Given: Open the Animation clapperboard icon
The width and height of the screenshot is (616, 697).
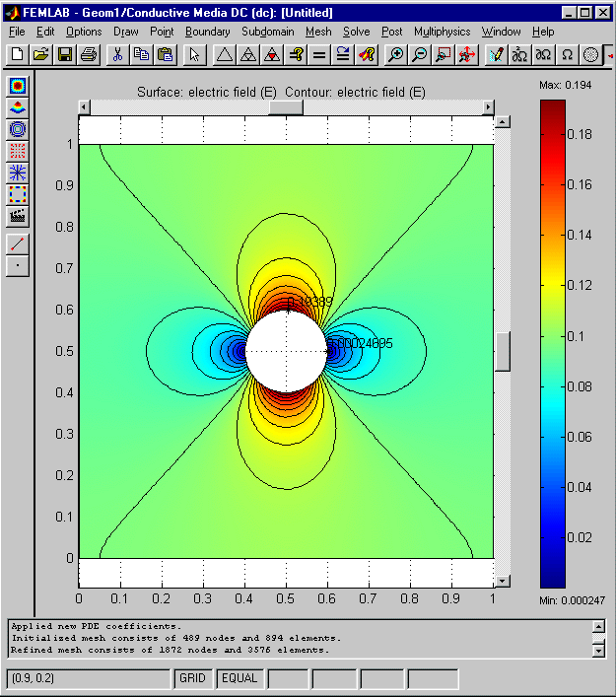Looking at the screenshot, I should coord(18,216).
